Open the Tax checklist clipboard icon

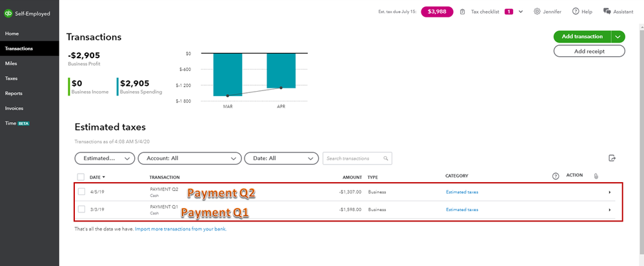463,12
